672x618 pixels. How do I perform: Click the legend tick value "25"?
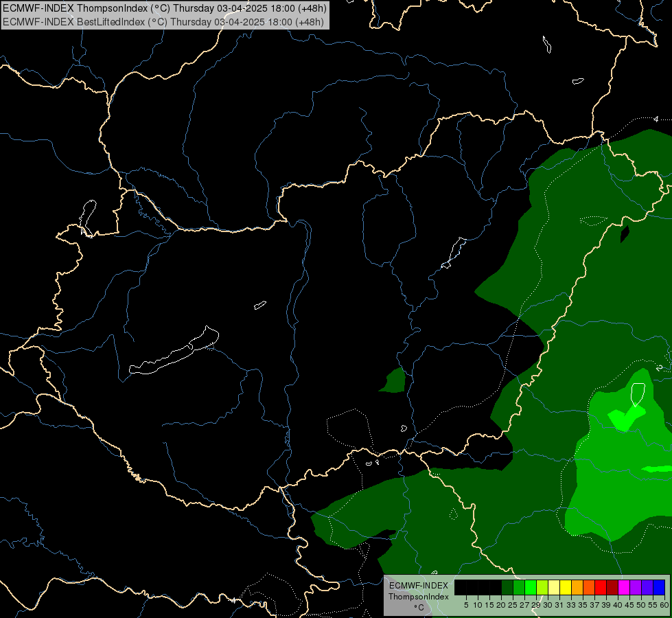point(513,605)
